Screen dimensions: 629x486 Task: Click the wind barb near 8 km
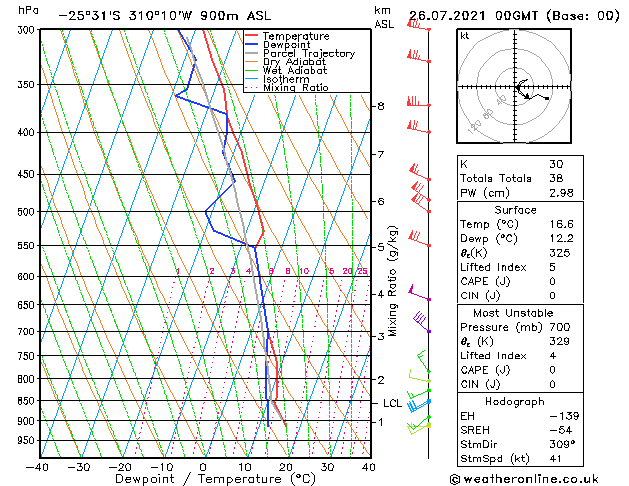[418, 101]
